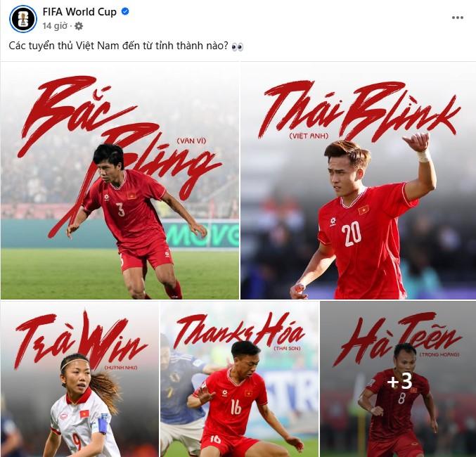Click the '(VIỆT ANH)' name label
This screenshot has height=457, width=476.
click(309, 136)
